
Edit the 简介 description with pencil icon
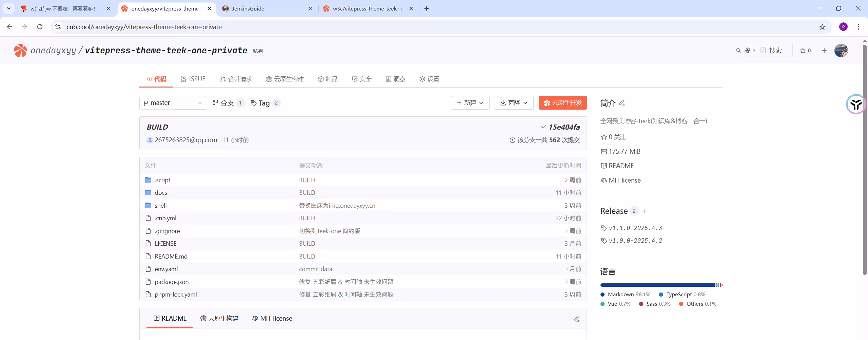coord(622,103)
